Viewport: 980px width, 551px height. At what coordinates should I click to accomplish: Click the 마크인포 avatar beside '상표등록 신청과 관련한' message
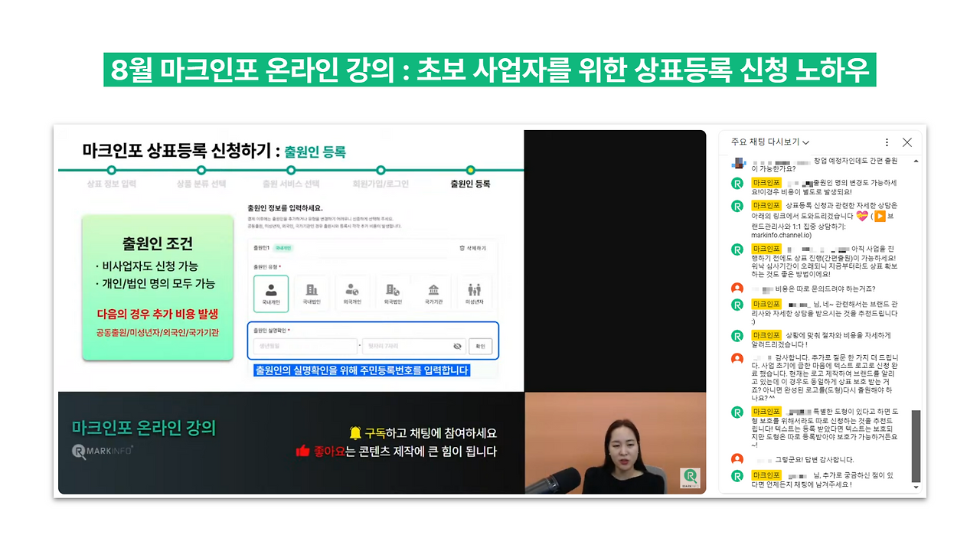(x=737, y=206)
